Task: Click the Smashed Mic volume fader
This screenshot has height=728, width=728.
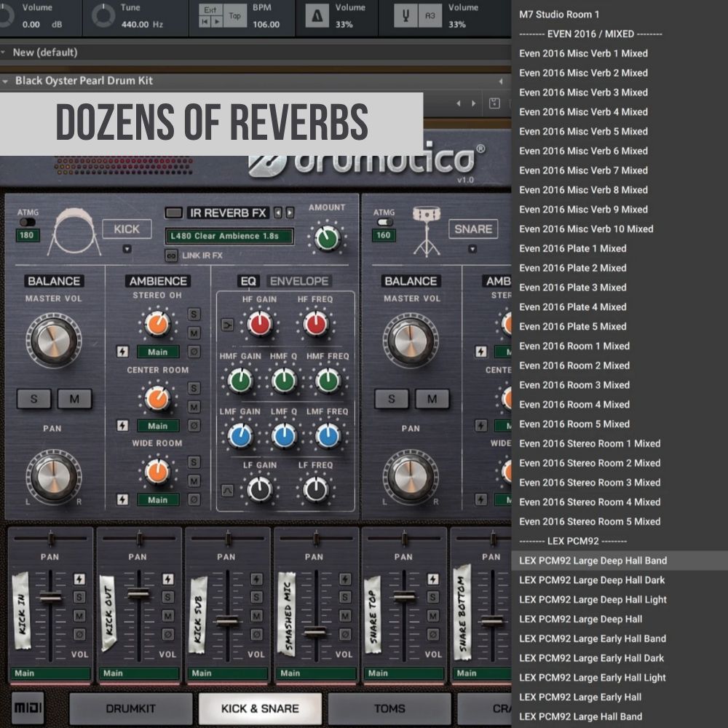Action: pos(315,633)
